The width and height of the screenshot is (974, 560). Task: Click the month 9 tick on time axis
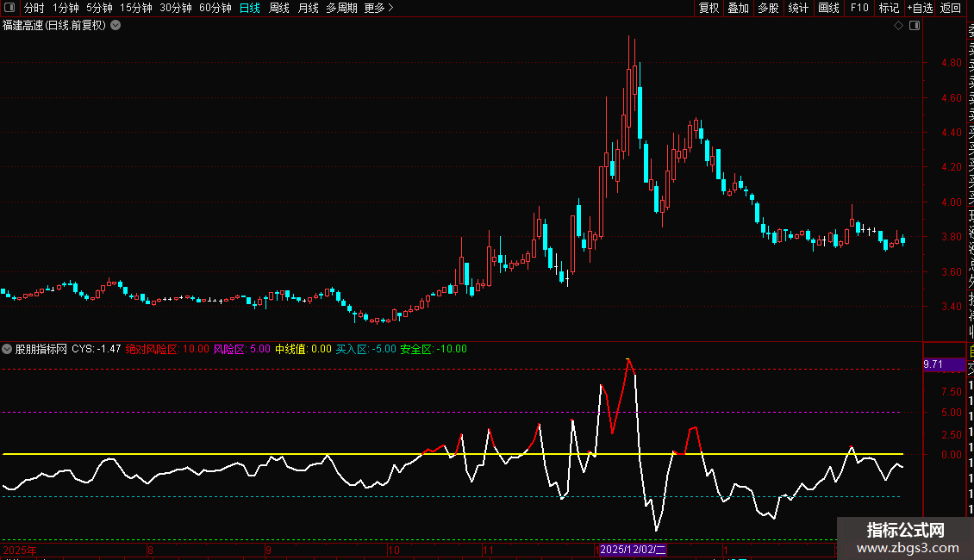[268, 550]
